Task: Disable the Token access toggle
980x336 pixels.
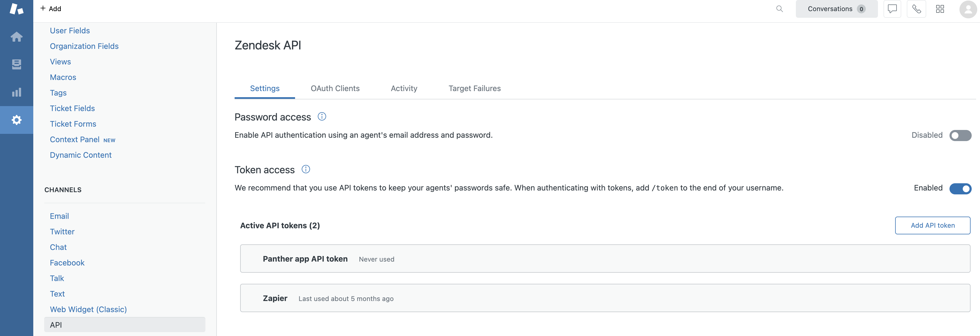Action: click(x=961, y=189)
